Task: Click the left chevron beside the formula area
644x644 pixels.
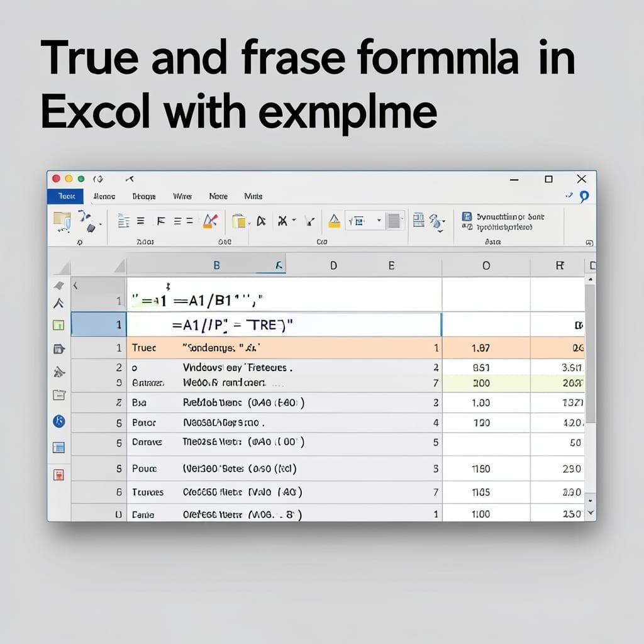Action: coord(75,286)
